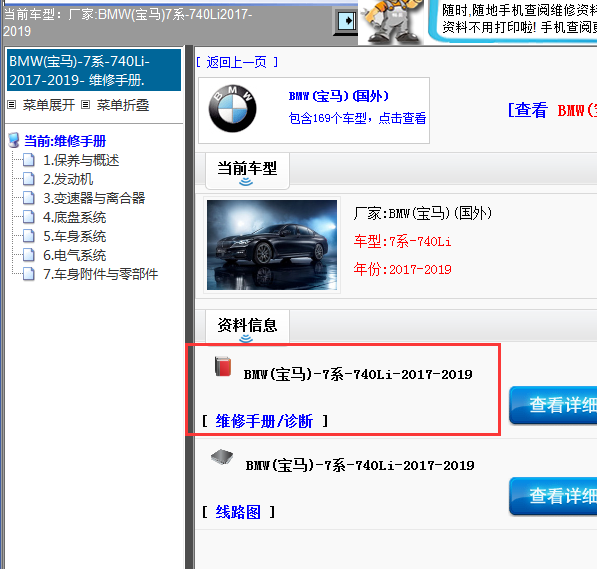Select the 当前车型 tab
The image size is (597, 569).
(x=247, y=170)
